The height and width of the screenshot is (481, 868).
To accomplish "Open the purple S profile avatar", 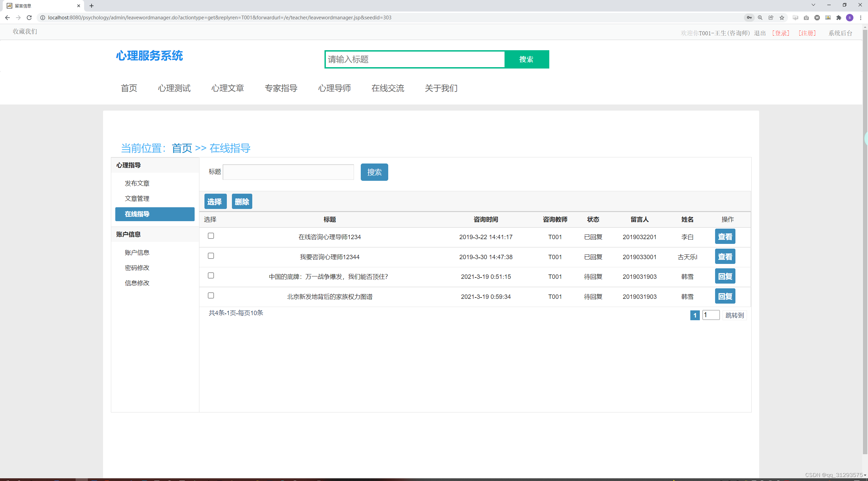I will (x=850, y=18).
